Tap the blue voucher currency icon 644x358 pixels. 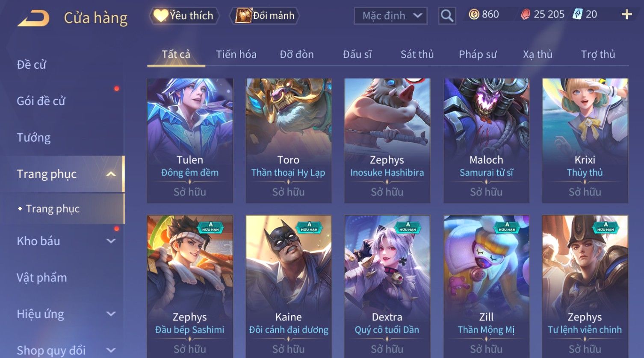(578, 14)
